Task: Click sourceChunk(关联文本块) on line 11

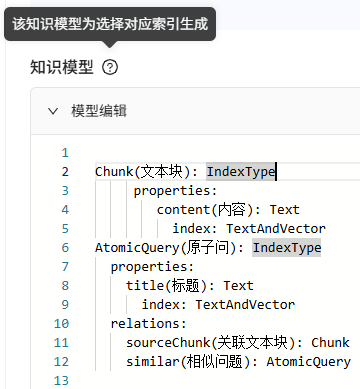Action: [210, 343]
